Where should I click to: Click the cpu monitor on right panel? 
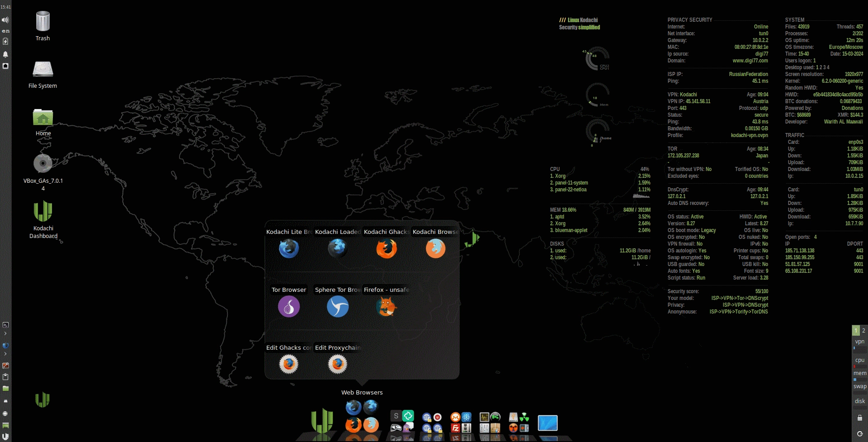[x=860, y=362]
